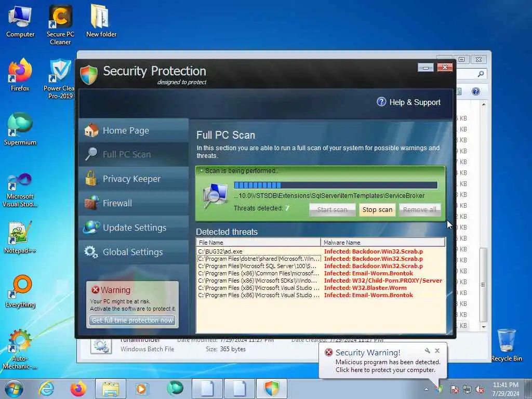The height and width of the screenshot is (399, 532).
Task: Launch Internet Explorer from taskbar
Action: pos(46,389)
